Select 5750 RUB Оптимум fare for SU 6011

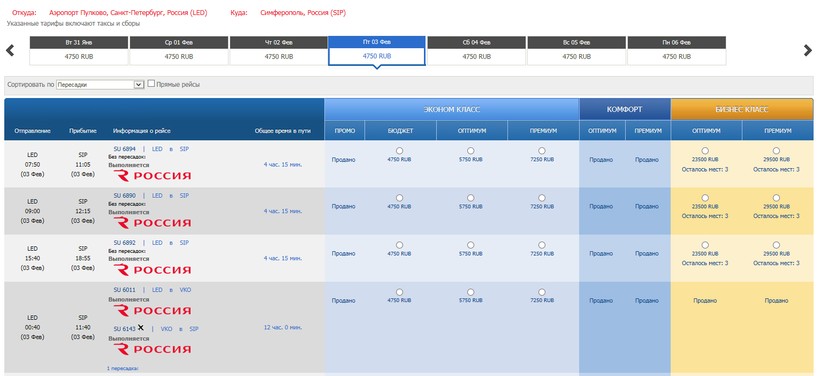tap(471, 292)
